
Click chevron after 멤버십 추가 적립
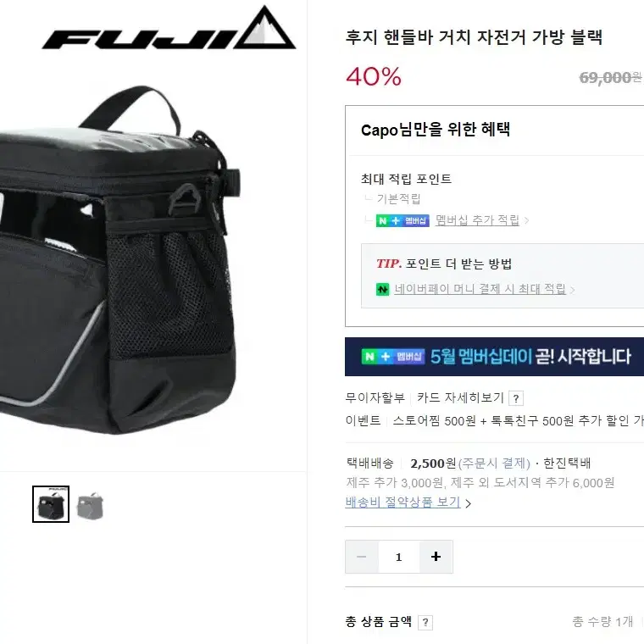[x=526, y=221]
